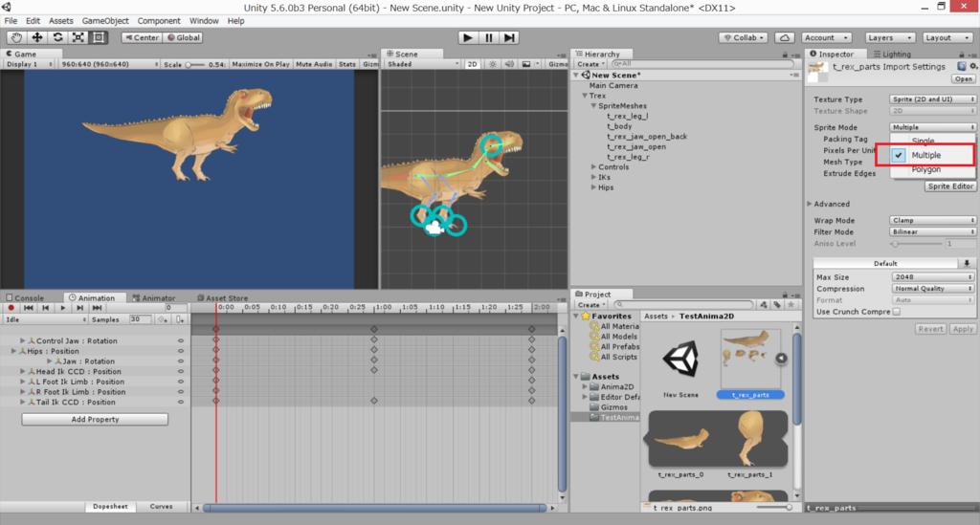Click the Step frame button in main toolbar
This screenshot has width=980, height=525.
pyautogui.click(x=509, y=37)
